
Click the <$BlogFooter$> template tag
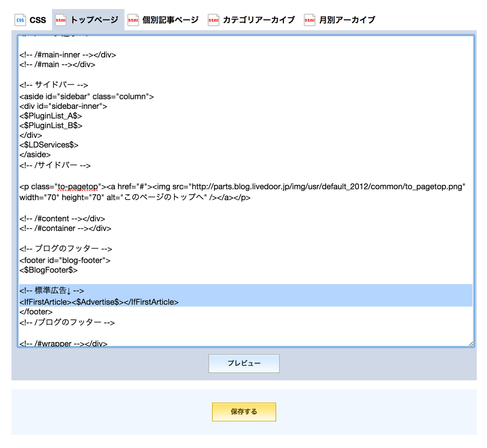[x=47, y=270]
